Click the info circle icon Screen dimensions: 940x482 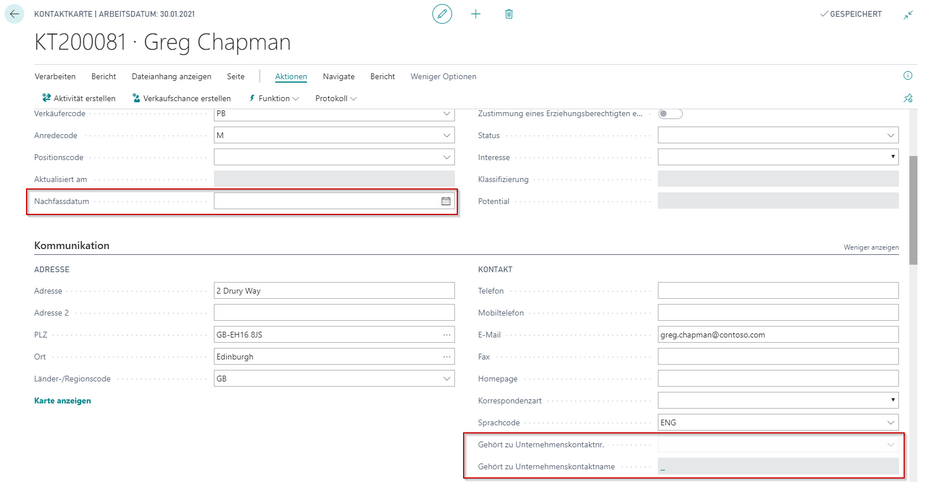tap(908, 76)
